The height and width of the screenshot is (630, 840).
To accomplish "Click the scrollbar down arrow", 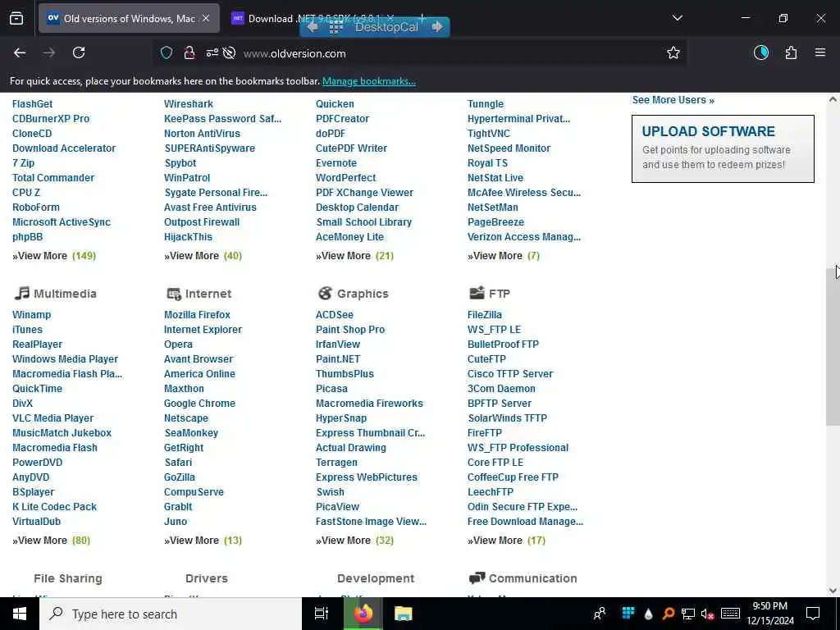I will pyautogui.click(x=833, y=591).
